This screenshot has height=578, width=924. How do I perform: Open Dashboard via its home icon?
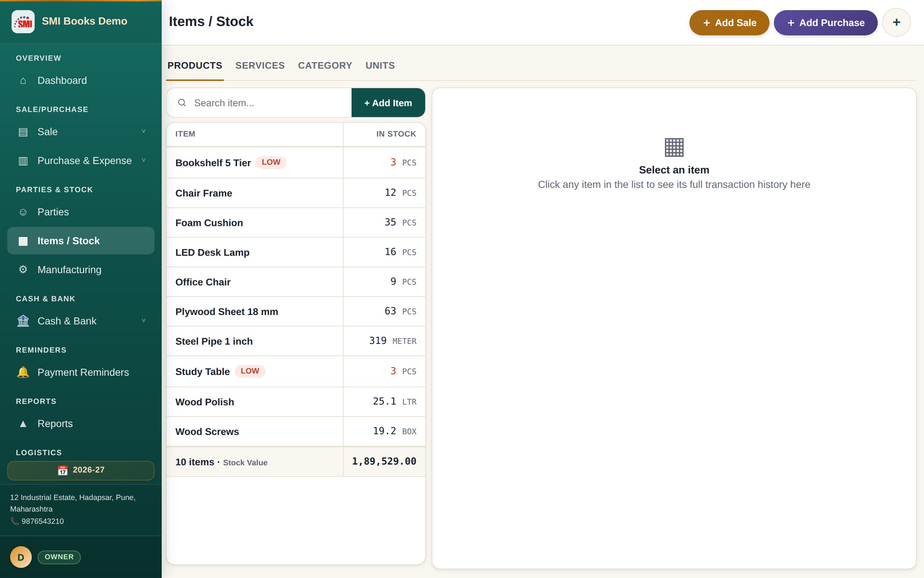(x=23, y=81)
